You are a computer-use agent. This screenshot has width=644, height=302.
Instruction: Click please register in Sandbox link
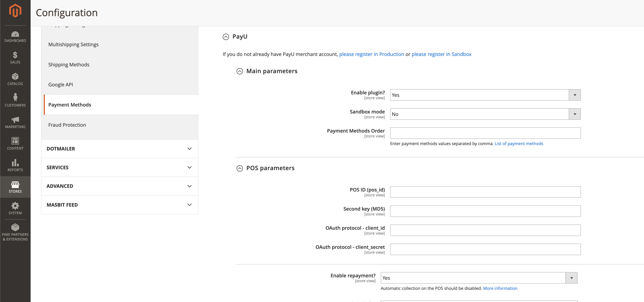coord(441,54)
